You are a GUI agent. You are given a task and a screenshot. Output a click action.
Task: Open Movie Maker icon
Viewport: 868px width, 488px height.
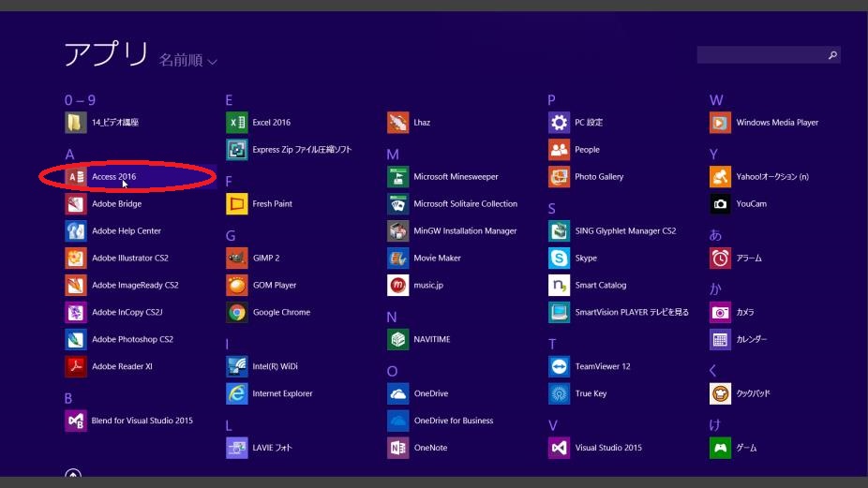[x=398, y=258]
